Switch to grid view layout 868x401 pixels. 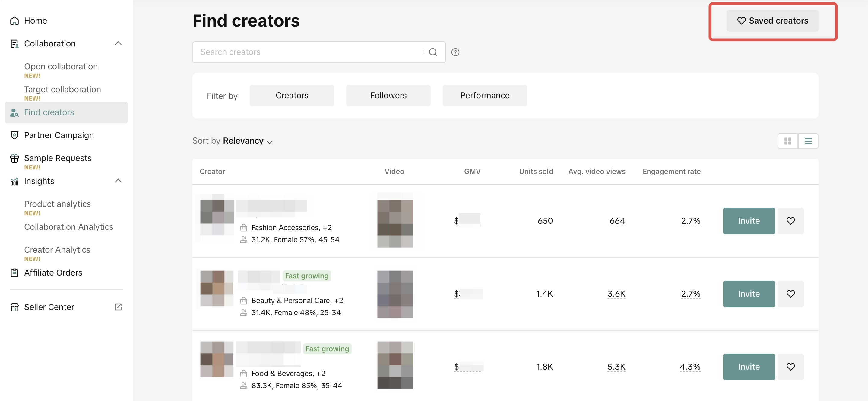[787, 141]
